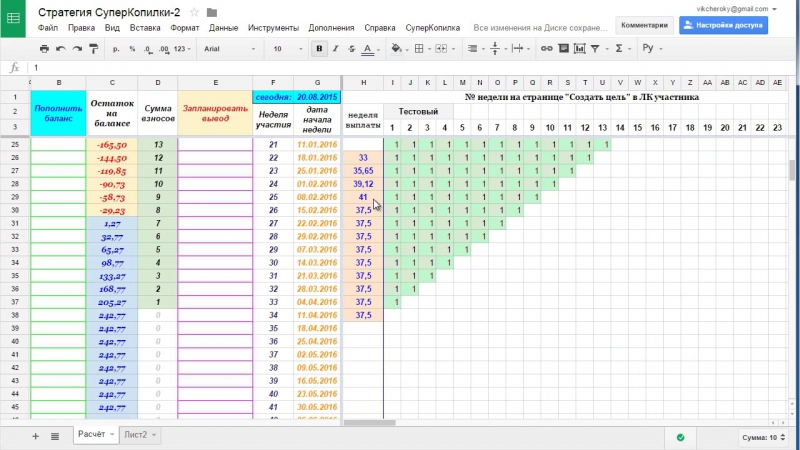Click the insert comment icon
This screenshot has width=800, height=450.
click(565, 48)
